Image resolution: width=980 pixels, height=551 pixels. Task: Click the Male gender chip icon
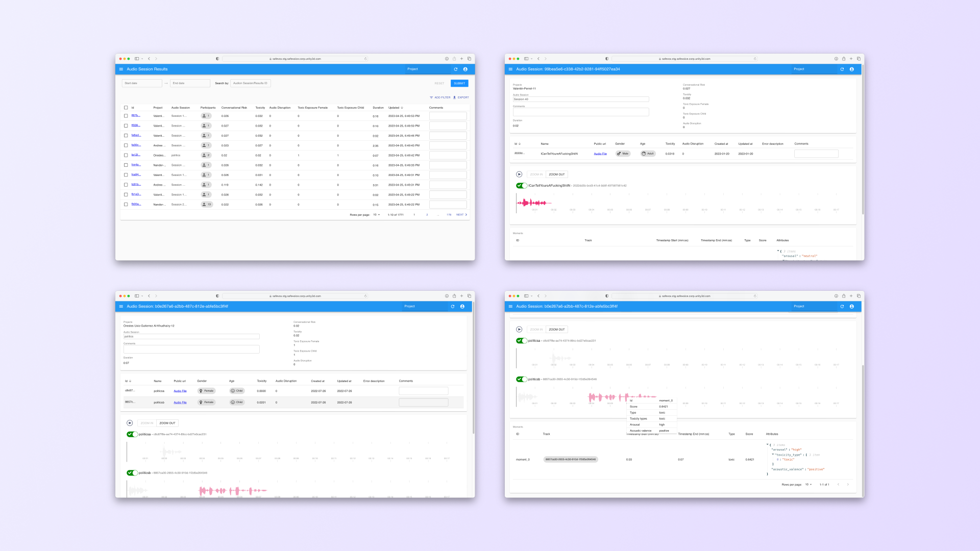[619, 154]
